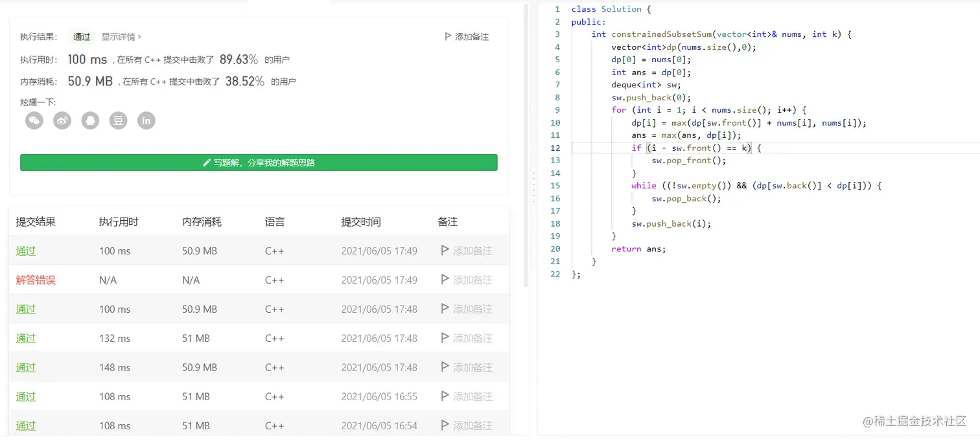Share result via WeChat icon
Screen dimensions: 980x441
[34, 120]
